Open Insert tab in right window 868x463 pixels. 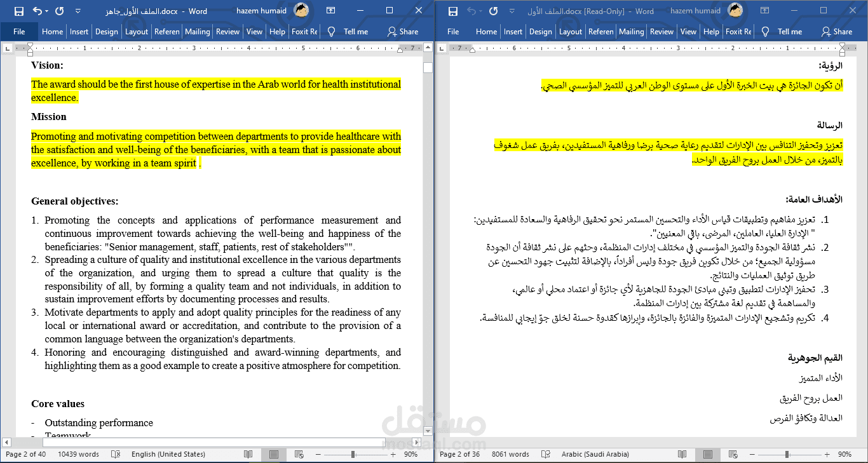point(513,31)
